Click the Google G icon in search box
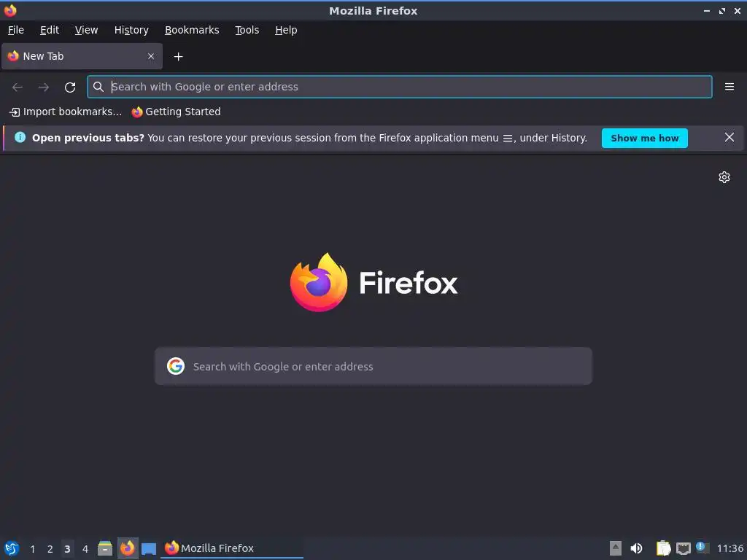 click(176, 366)
